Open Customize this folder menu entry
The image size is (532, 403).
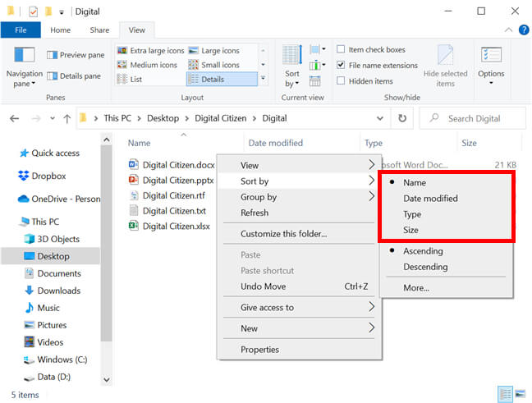(x=299, y=234)
